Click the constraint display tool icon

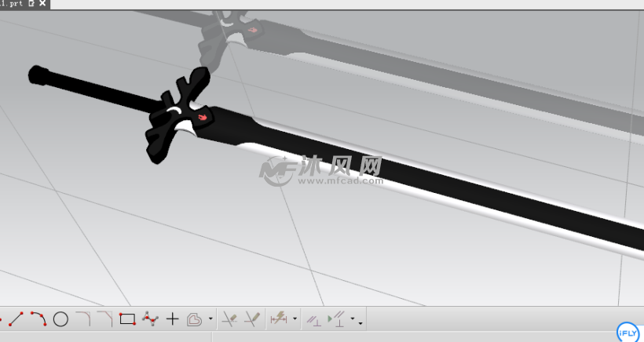tap(336, 319)
